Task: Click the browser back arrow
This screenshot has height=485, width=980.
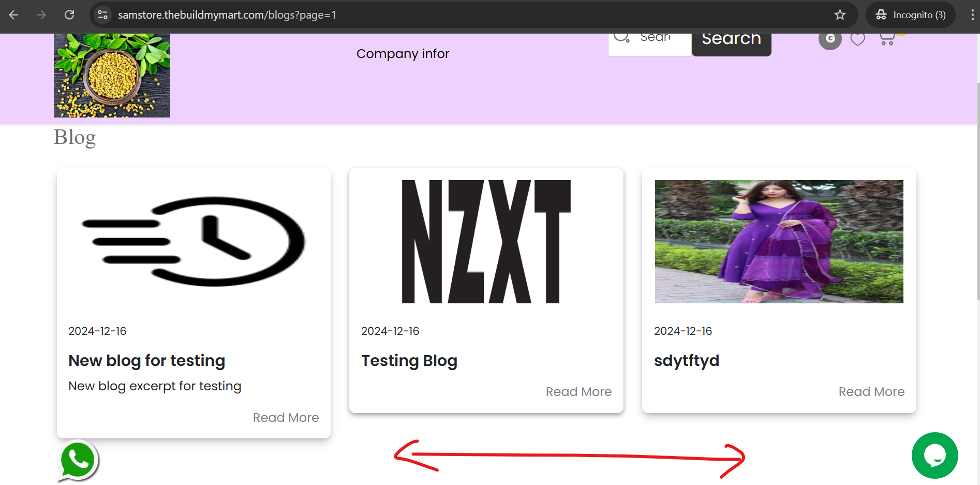Action: click(x=14, y=15)
